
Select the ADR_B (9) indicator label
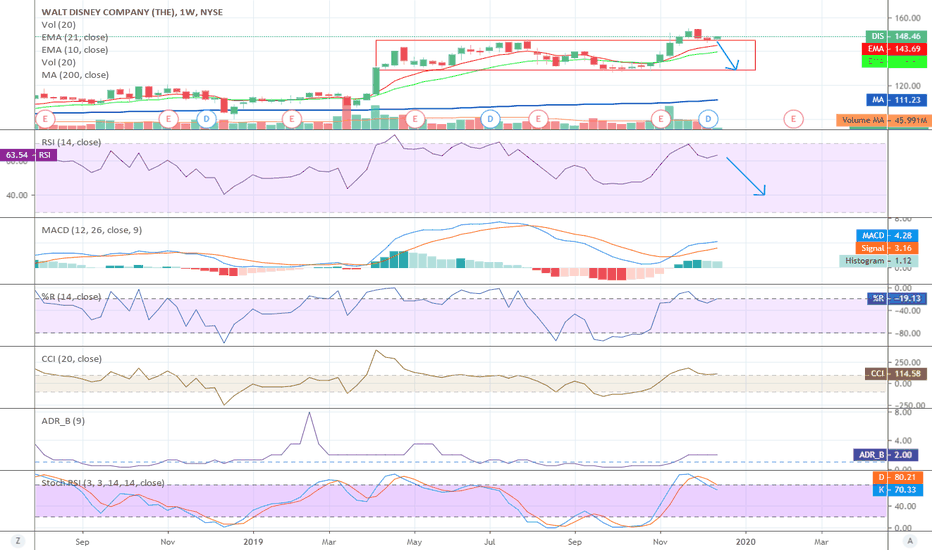[63, 421]
